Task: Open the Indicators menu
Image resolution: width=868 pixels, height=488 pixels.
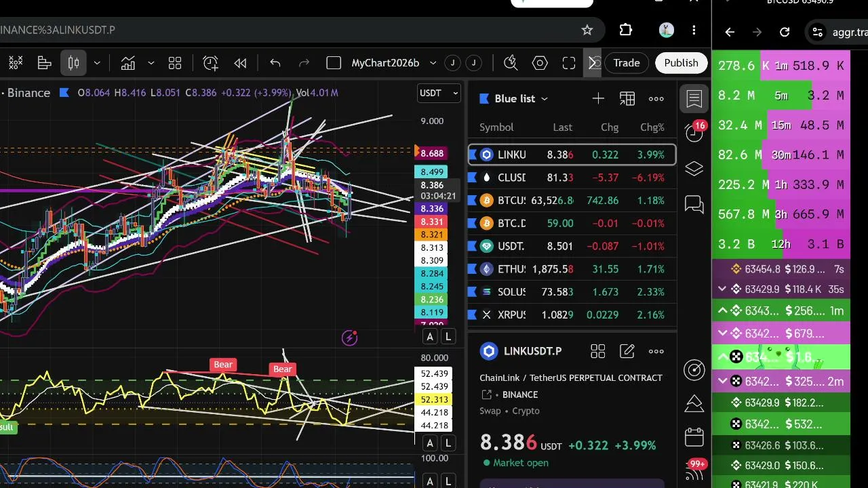Action: (128, 63)
